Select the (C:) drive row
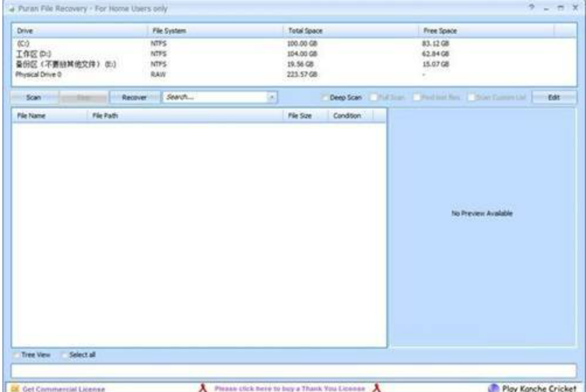This screenshot has width=586, height=392. coord(293,44)
